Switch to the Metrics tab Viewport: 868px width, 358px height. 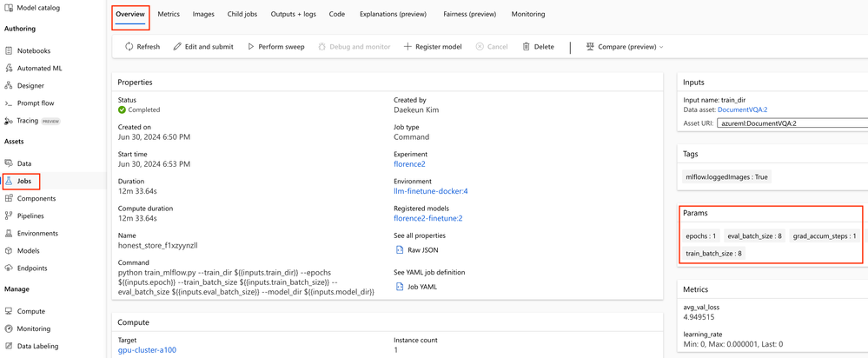(169, 15)
